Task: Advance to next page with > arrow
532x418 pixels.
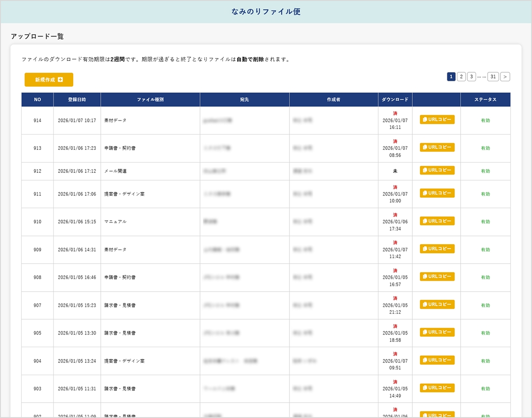Action: click(x=505, y=77)
